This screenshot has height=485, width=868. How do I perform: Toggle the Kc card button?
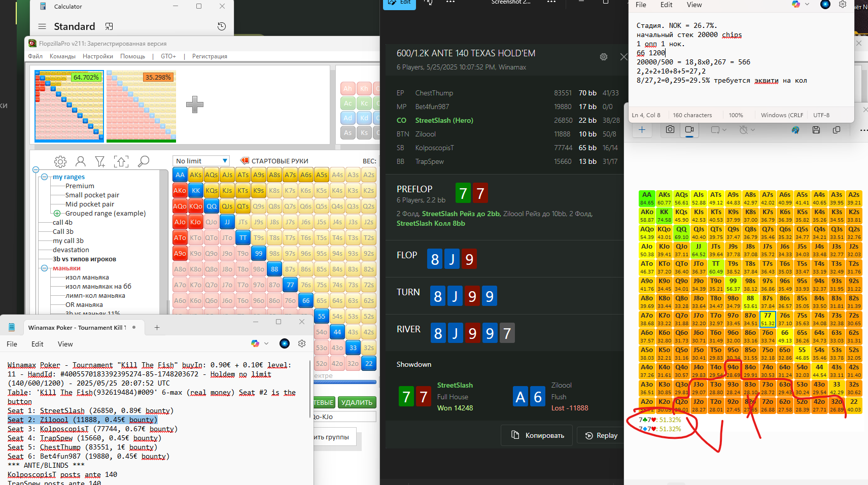pyautogui.click(x=364, y=103)
